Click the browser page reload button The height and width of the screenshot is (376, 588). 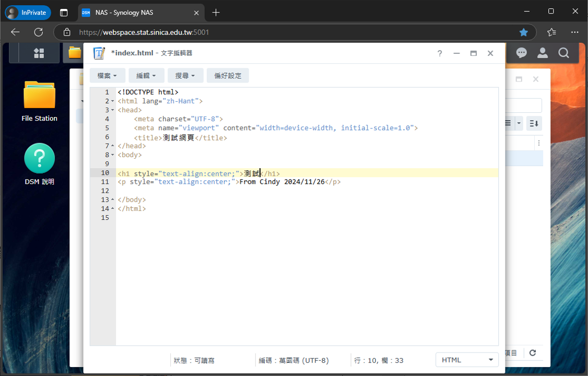(x=38, y=32)
